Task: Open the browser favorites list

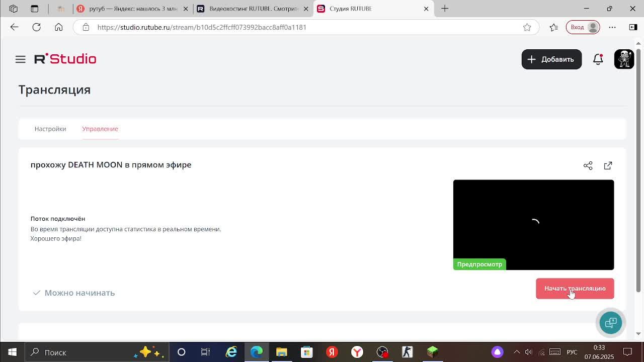Action: 554,27
